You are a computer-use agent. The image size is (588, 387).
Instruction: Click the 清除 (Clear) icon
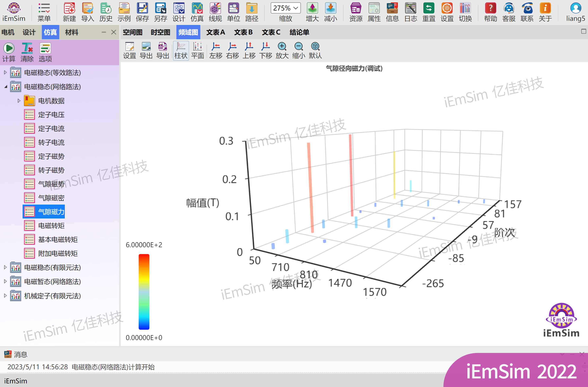pos(27,52)
